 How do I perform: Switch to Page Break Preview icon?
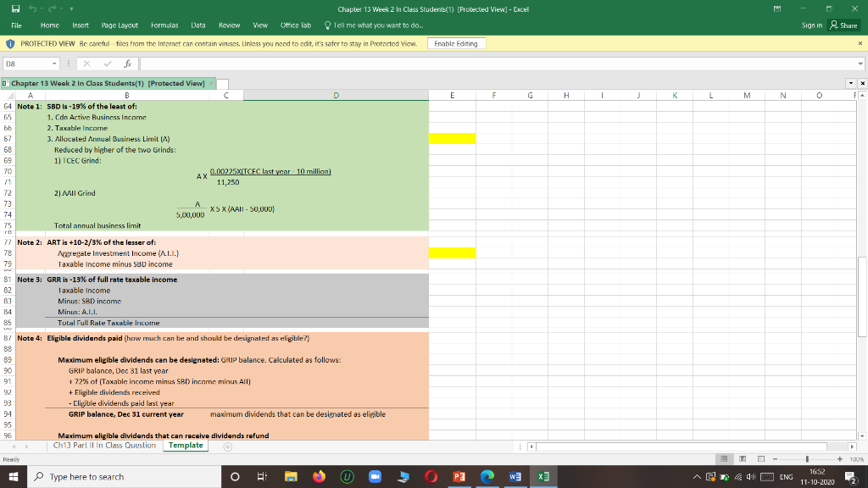(x=761, y=459)
